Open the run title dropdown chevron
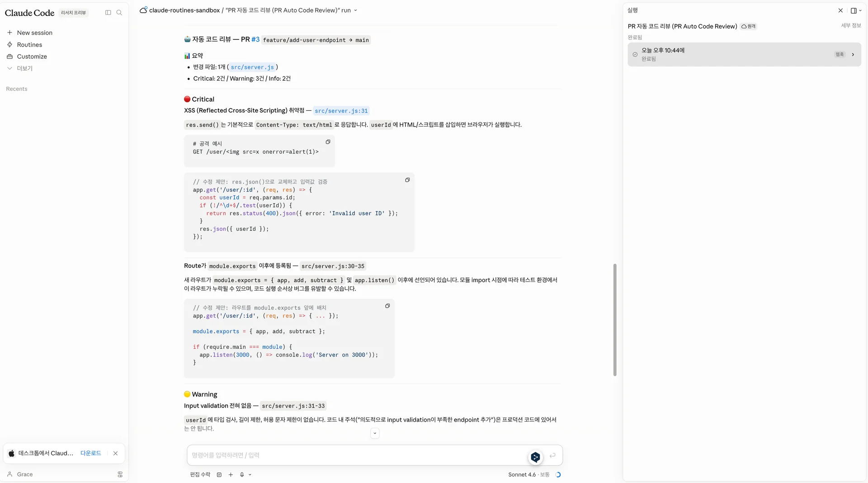The image size is (868, 483). pos(355,10)
